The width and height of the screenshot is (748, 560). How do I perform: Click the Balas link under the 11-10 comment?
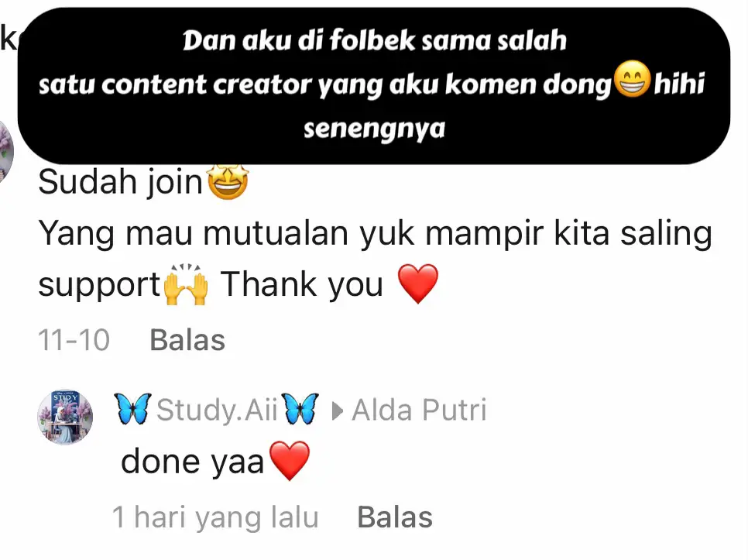click(187, 340)
